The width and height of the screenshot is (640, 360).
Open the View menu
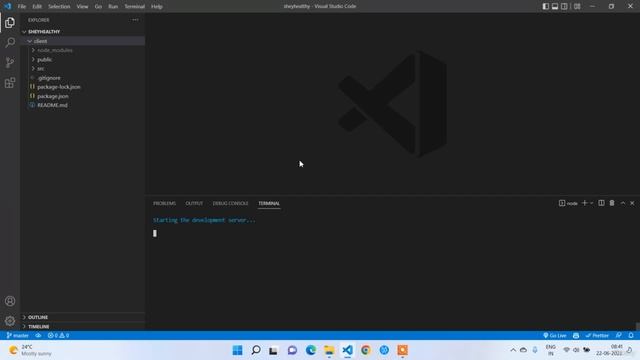click(82, 6)
